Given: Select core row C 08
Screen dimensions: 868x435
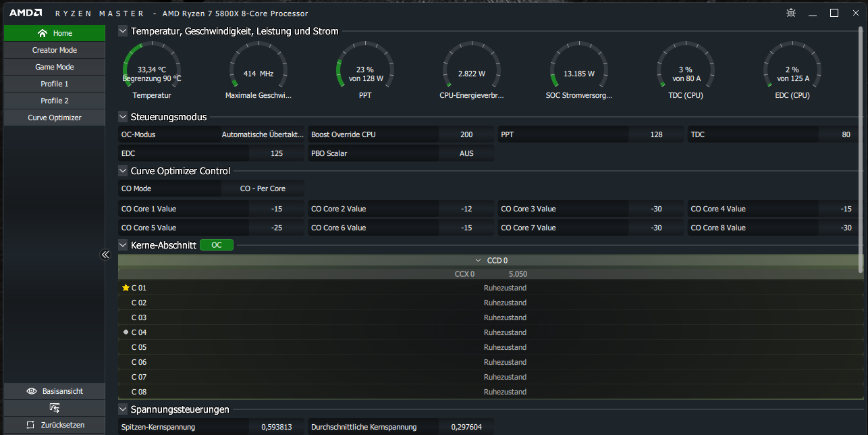Looking at the screenshot, I should pos(491,392).
